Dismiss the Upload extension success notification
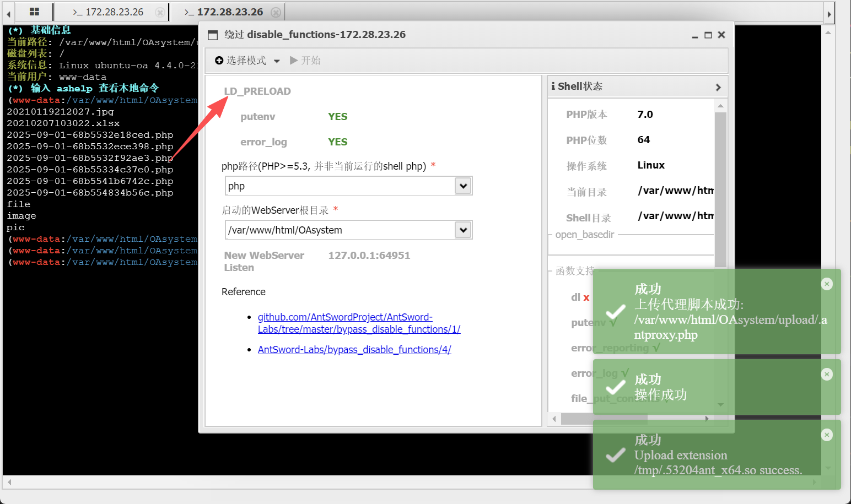Screen dimensions: 851x504 pyautogui.click(x=827, y=435)
